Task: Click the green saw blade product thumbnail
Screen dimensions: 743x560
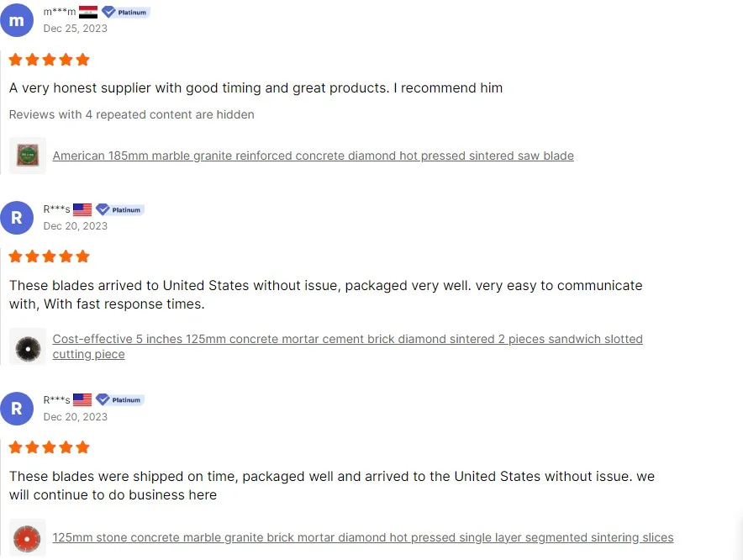Action: tap(28, 156)
